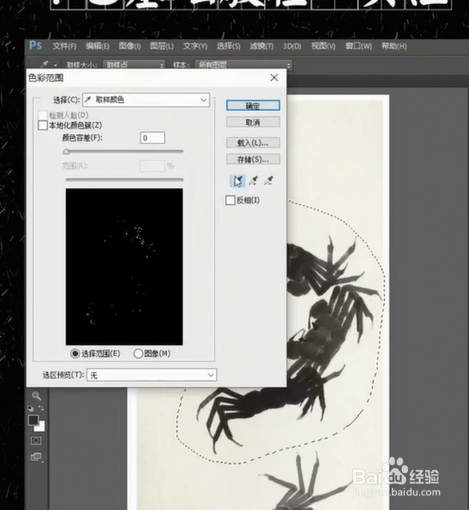469x510 pixels.
Task: Change screen mode icon in toolbox
Action: point(36,457)
